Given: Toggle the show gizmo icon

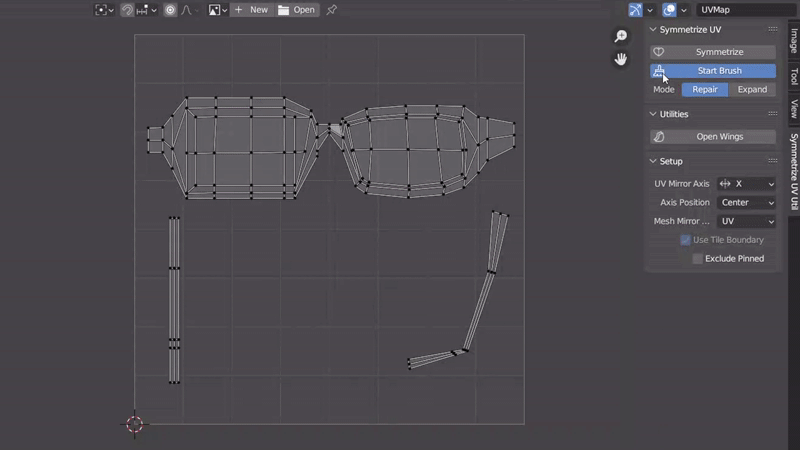Looking at the screenshot, I should 636,10.
